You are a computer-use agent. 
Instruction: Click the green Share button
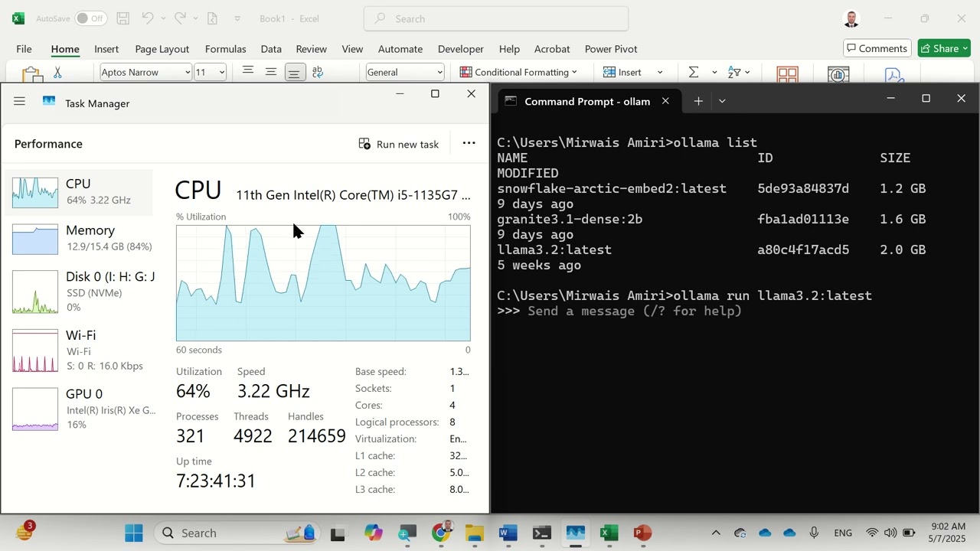pyautogui.click(x=944, y=48)
